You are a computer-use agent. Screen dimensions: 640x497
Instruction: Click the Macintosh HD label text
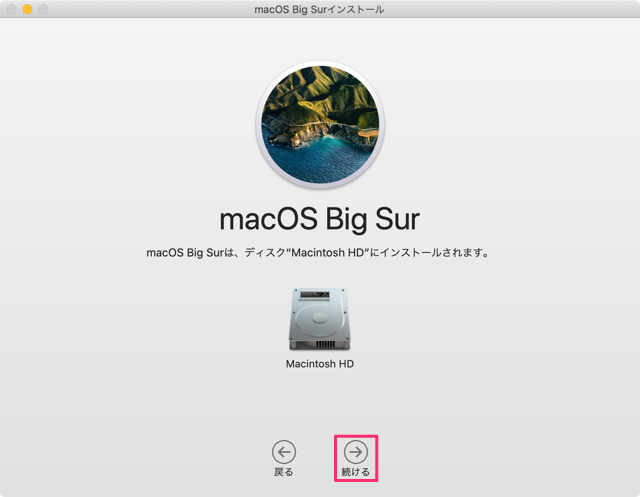tap(320, 364)
